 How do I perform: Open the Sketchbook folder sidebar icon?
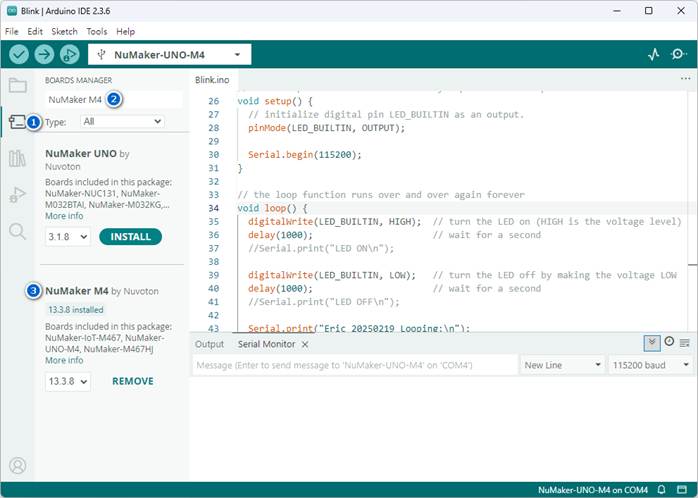17,85
